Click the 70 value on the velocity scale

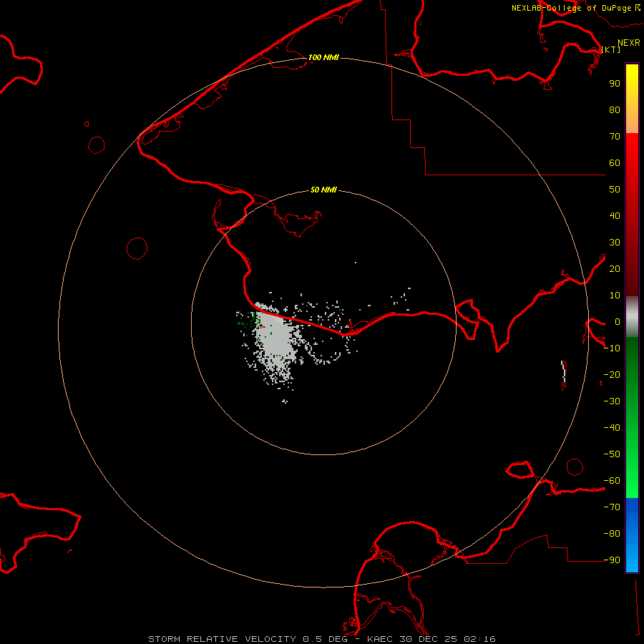(615, 137)
